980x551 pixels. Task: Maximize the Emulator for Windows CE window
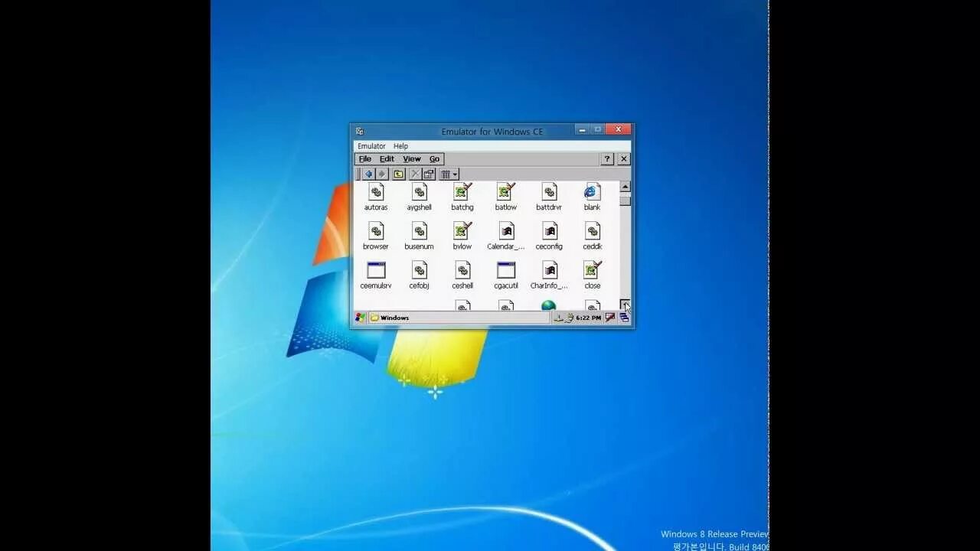[x=598, y=129]
